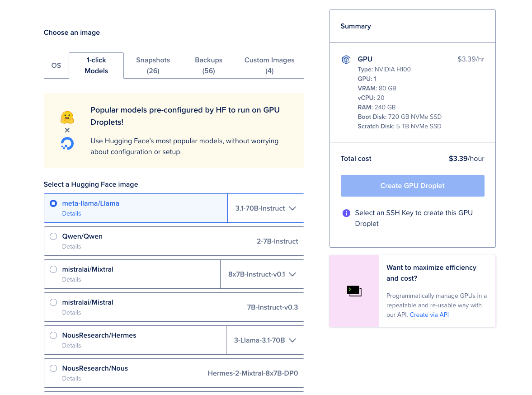Open Details link under meta-llama/Llama

[x=71, y=214]
